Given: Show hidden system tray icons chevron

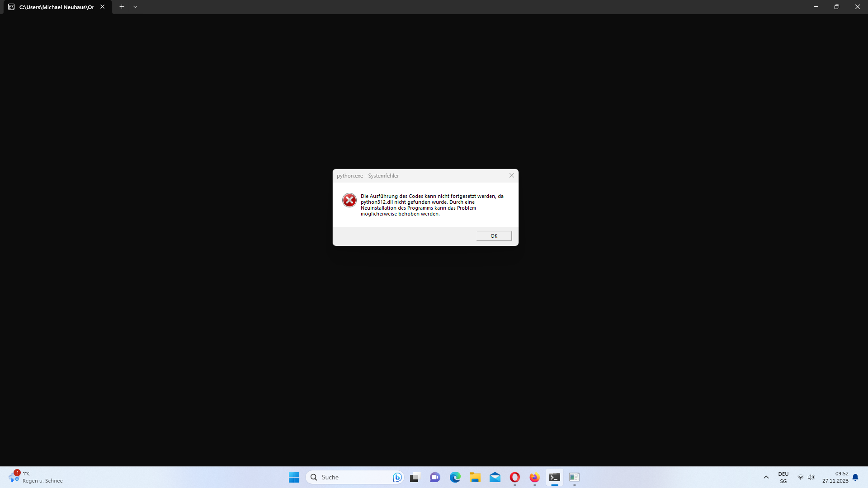Looking at the screenshot, I should tap(766, 477).
